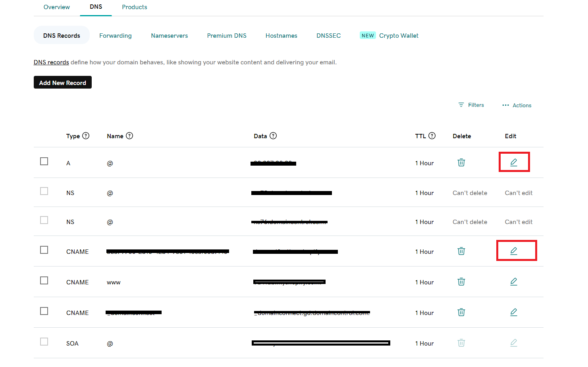
Task: Expand the Actions menu
Action: pyautogui.click(x=517, y=105)
